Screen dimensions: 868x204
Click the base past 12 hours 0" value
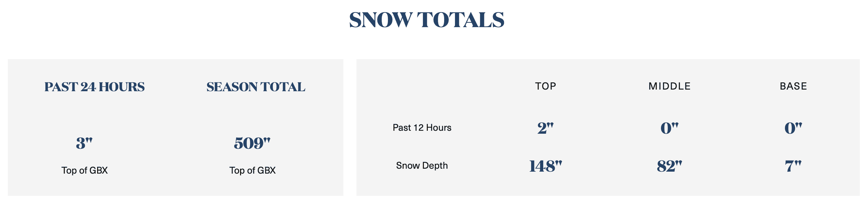click(793, 128)
